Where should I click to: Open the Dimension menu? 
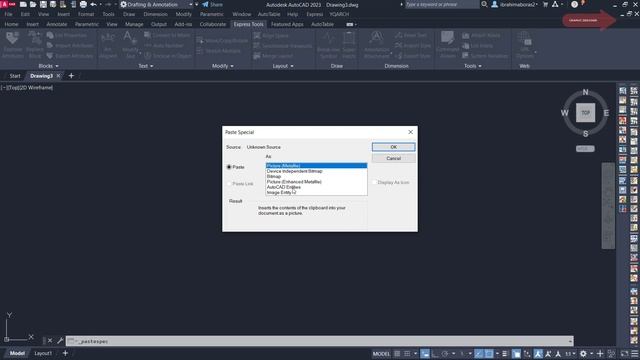click(x=155, y=14)
